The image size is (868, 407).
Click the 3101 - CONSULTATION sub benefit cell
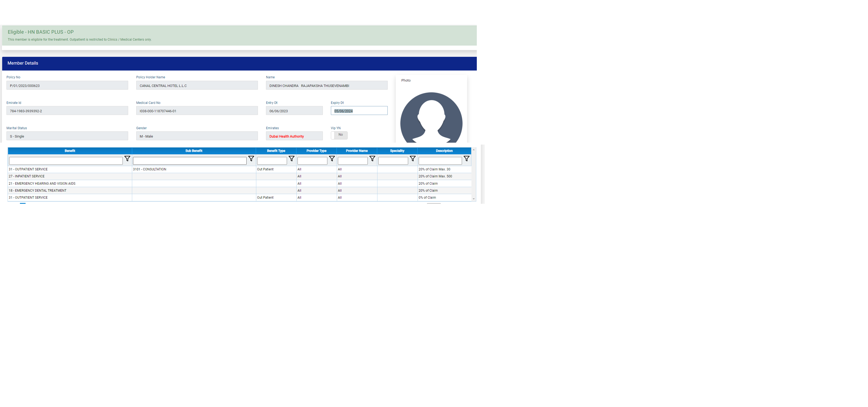(x=150, y=170)
